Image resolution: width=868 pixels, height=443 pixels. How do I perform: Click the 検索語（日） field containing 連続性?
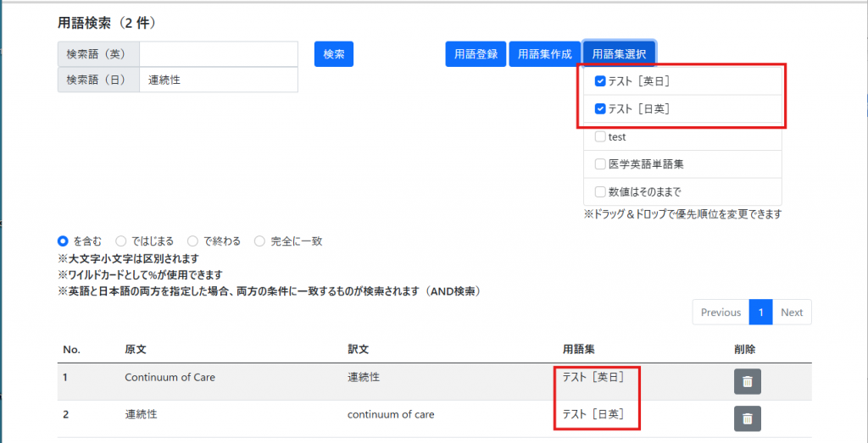218,80
